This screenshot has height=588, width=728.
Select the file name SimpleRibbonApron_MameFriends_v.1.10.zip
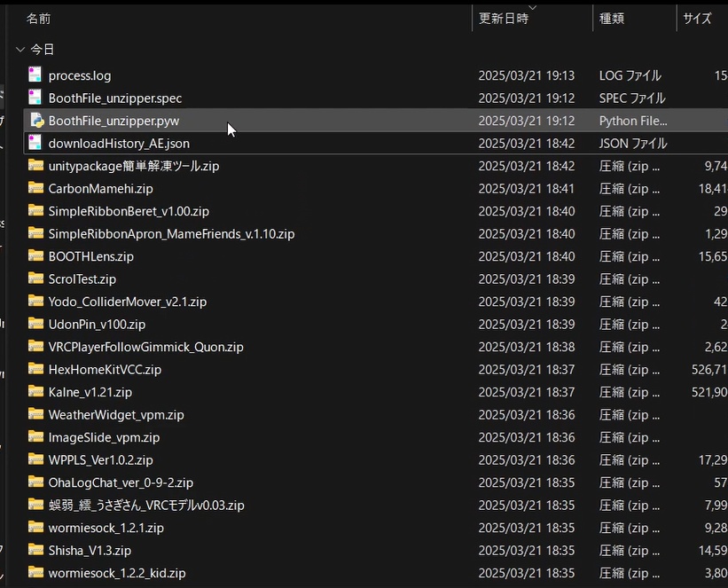171,234
